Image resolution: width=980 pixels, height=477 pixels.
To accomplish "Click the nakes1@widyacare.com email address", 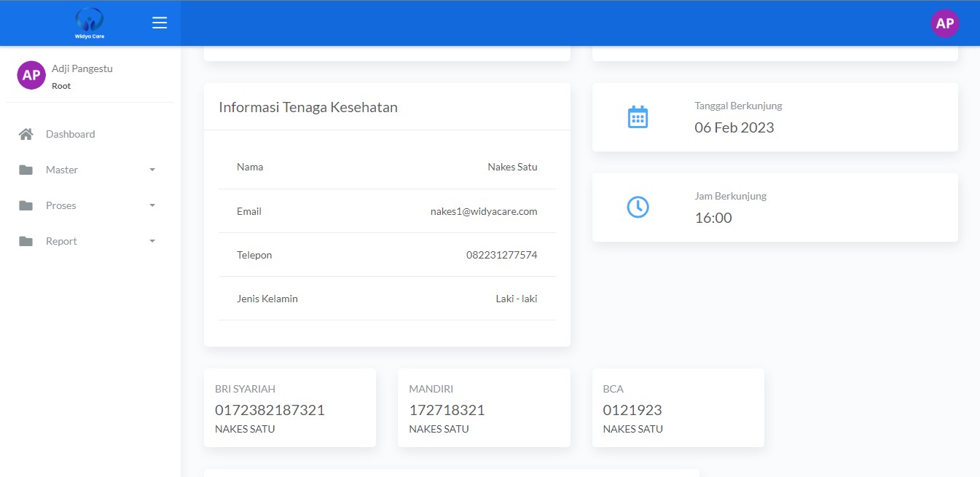I will pyautogui.click(x=483, y=211).
